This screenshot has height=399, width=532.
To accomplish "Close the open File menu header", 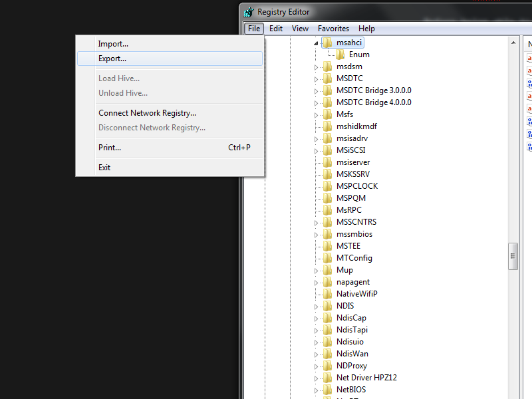I will point(254,29).
